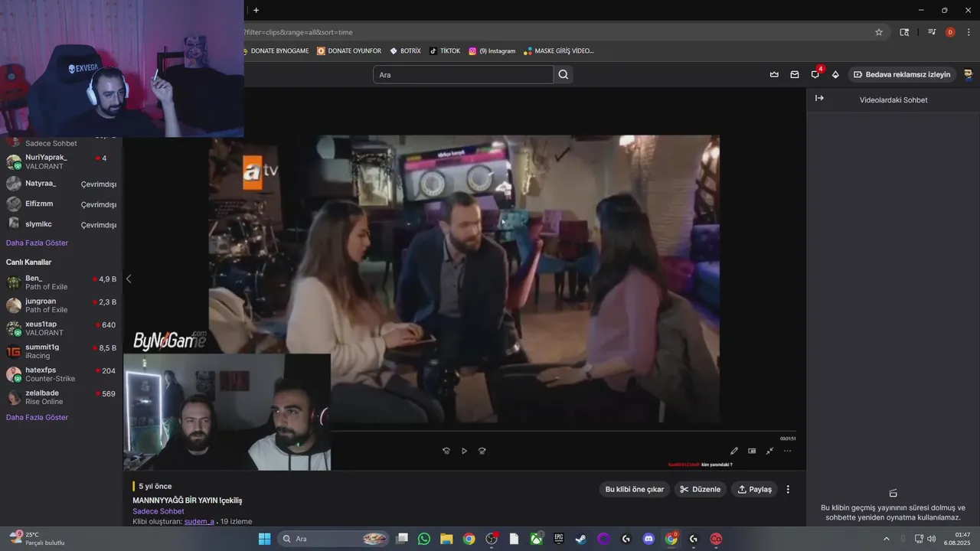Open the TİKTOK bookmark
980x551 pixels.
445,51
